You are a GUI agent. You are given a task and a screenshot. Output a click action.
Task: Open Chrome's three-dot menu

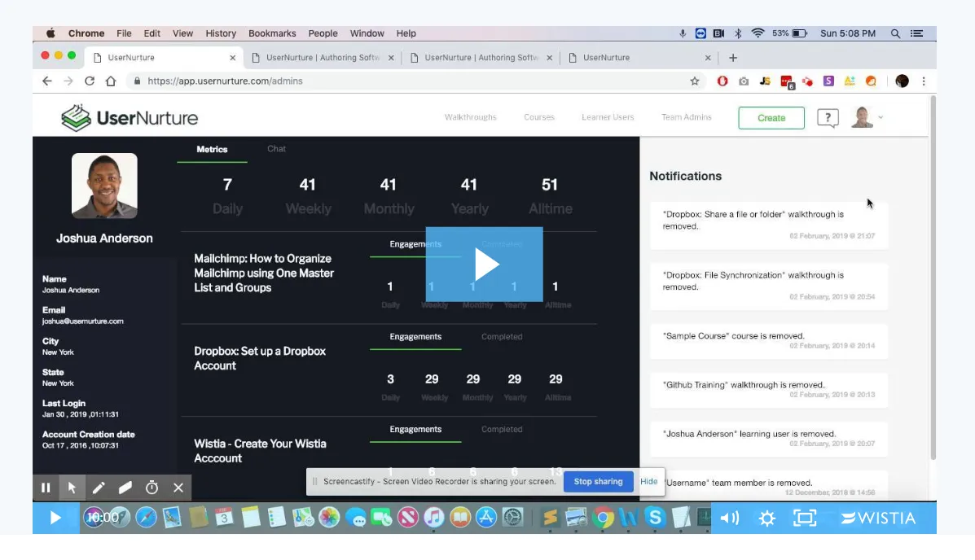(924, 81)
